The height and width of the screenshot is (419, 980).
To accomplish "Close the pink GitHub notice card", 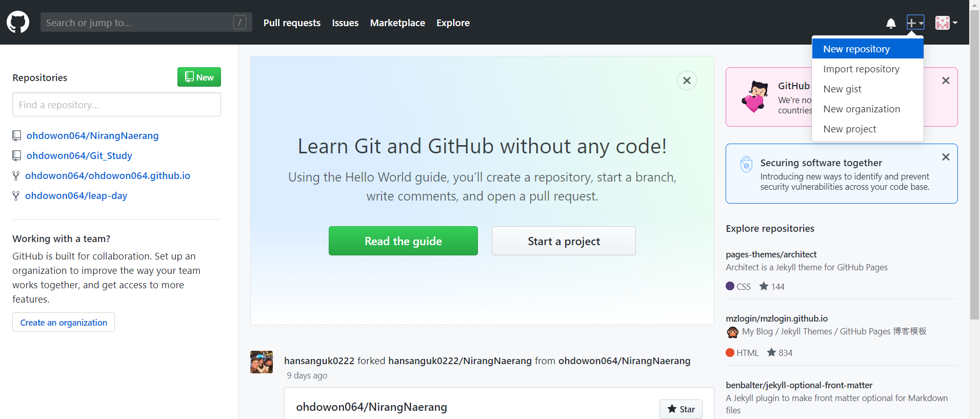I will [946, 81].
